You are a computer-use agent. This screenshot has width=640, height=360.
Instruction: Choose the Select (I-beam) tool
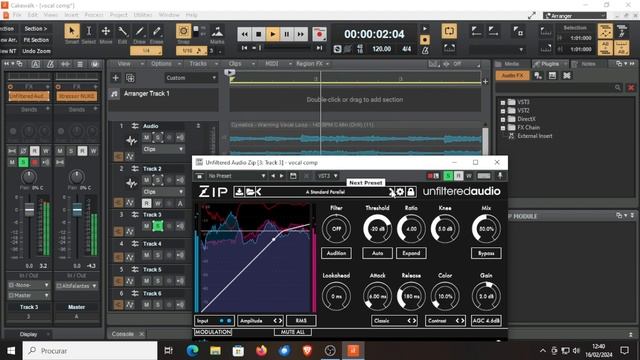89,31
